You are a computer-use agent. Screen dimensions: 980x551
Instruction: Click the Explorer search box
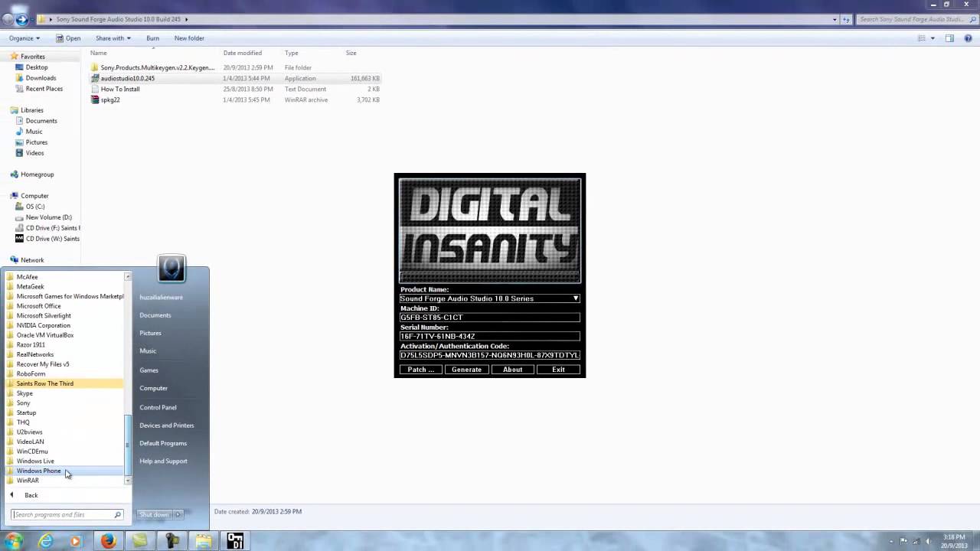pos(916,19)
